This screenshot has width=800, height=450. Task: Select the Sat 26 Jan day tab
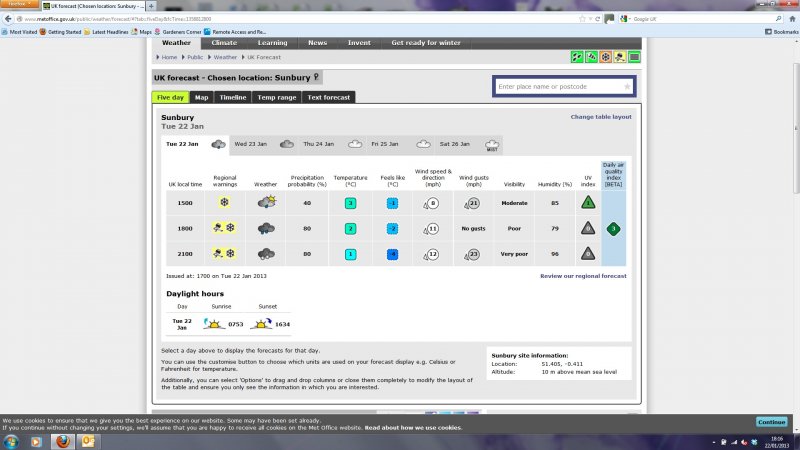(x=469, y=144)
